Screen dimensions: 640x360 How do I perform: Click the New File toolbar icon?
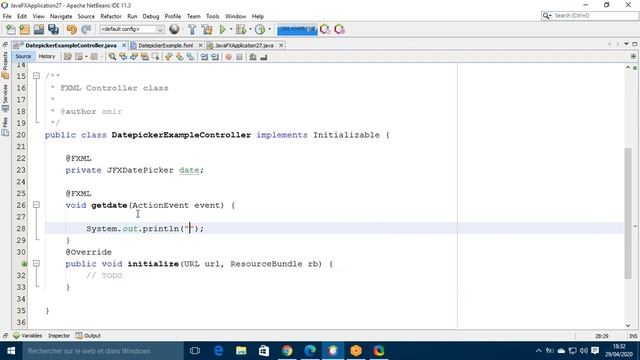(11, 29)
